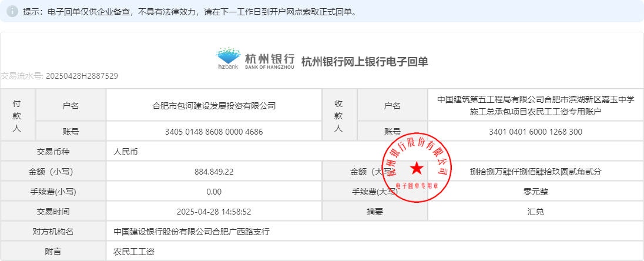Click the info icon in the hint banner

click(x=13, y=12)
